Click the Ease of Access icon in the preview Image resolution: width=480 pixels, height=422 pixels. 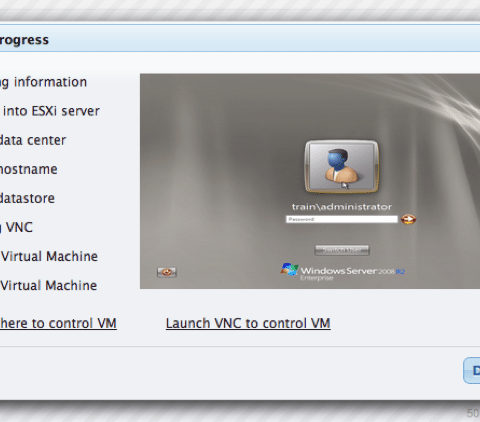pyautogui.click(x=167, y=272)
